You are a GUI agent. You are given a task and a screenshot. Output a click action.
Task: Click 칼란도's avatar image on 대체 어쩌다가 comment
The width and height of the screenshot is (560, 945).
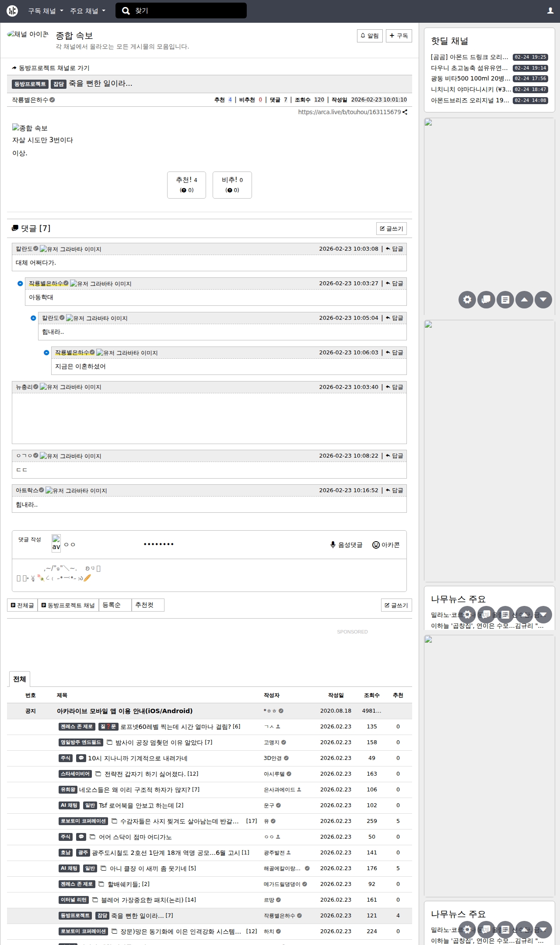[70, 249]
